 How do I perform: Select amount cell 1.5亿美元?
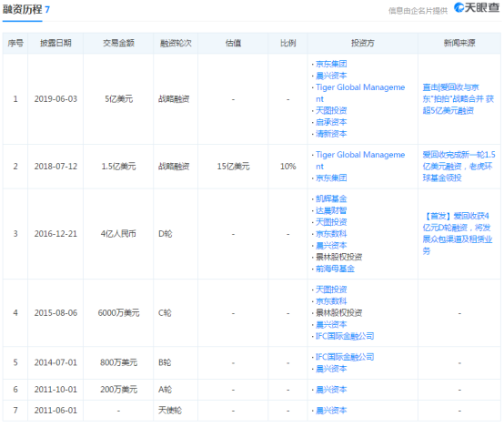pyautogui.click(x=118, y=167)
